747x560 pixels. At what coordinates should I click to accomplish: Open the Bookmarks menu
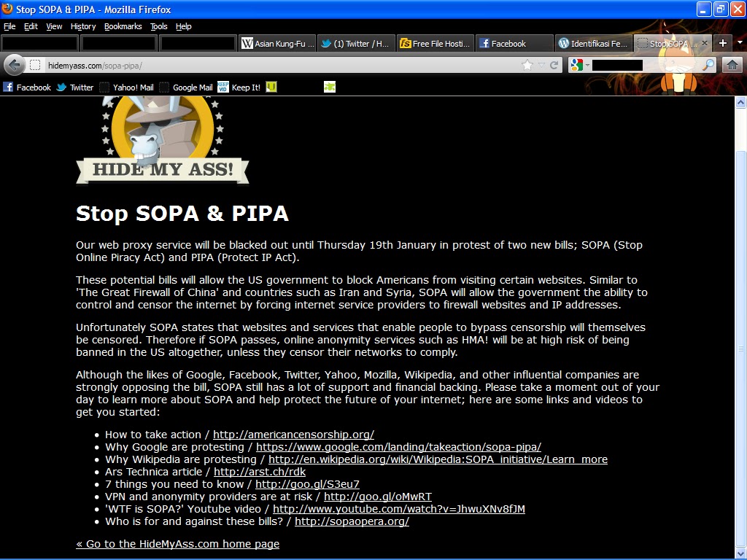[123, 26]
